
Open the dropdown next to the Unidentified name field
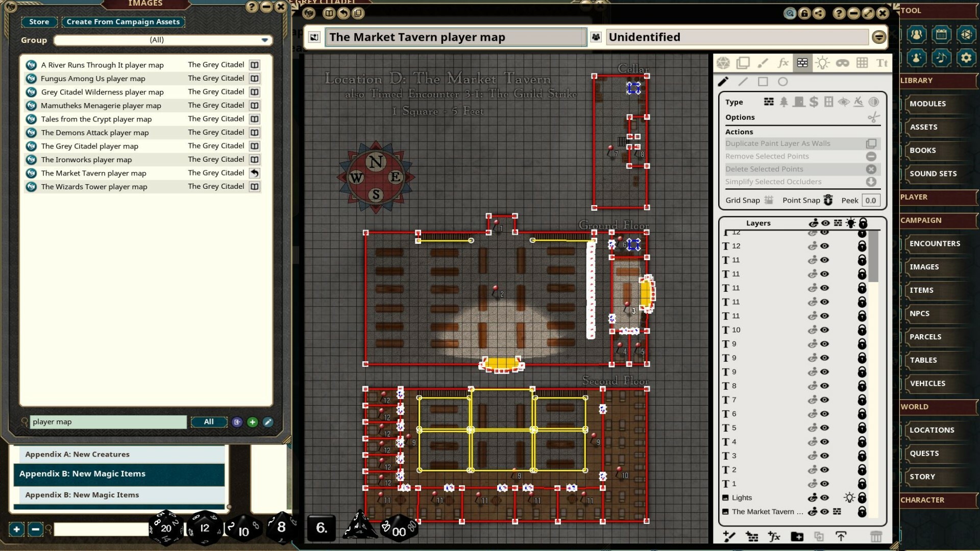coord(878,37)
